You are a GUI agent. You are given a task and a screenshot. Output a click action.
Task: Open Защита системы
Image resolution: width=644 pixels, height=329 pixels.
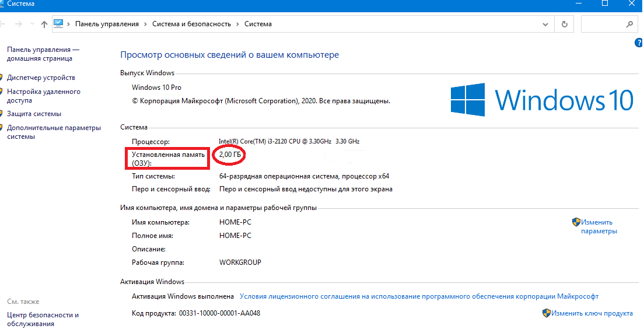point(34,114)
